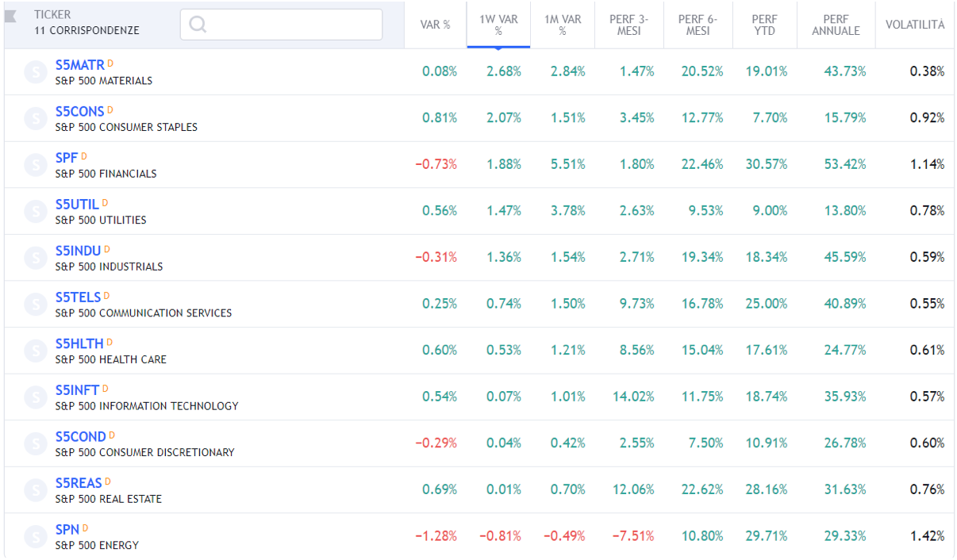Select the 1W VAR % column header
Screen dimensions: 957x560
click(x=498, y=25)
